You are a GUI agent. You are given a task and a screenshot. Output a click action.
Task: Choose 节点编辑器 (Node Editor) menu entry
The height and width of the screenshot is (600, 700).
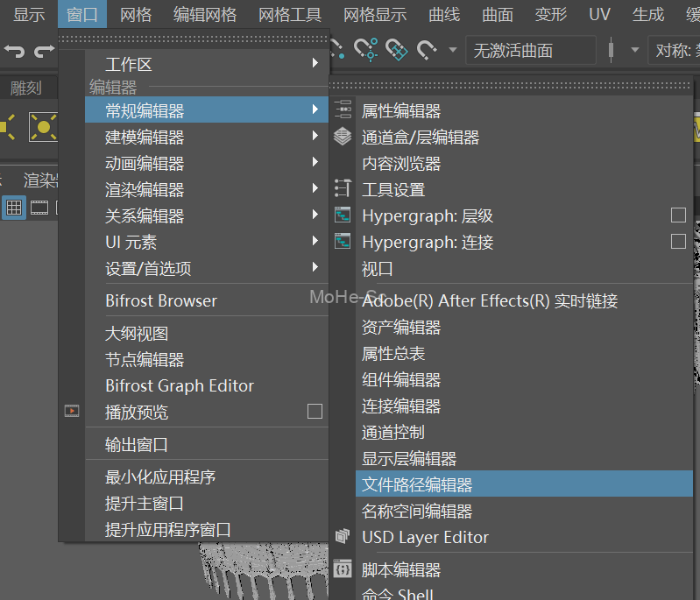(145, 360)
